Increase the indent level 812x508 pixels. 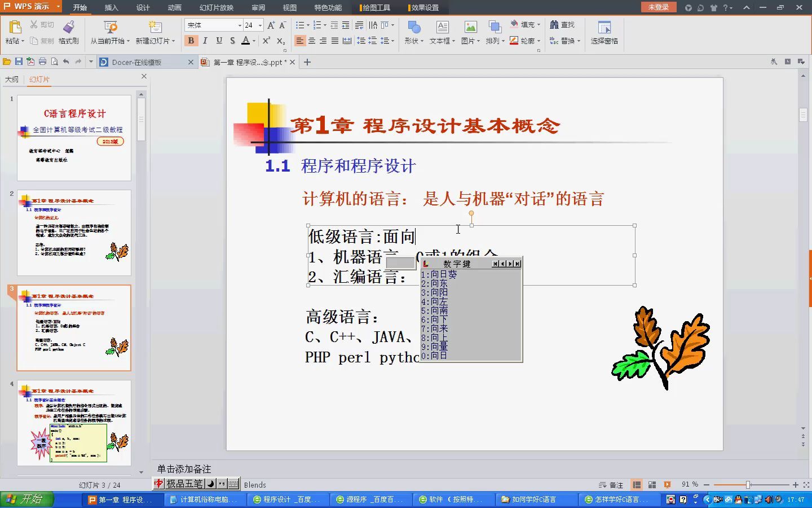point(346,25)
